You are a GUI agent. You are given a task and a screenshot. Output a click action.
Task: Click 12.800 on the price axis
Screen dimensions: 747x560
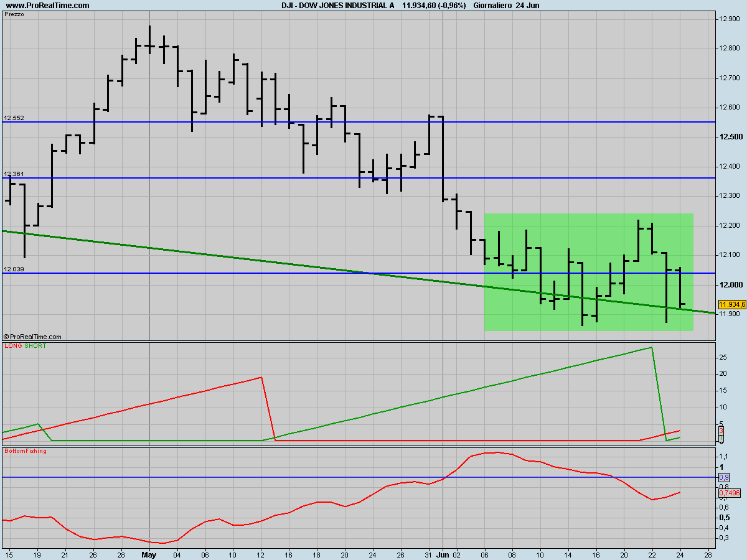(x=730, y=48)
